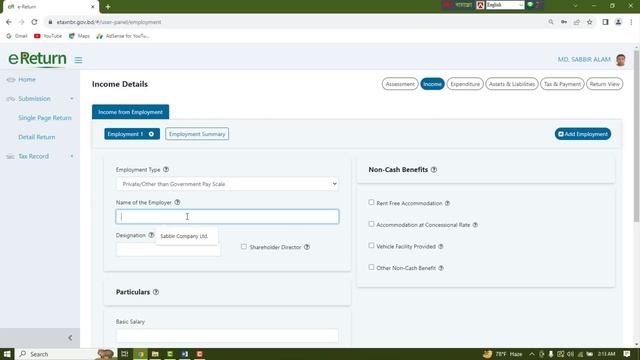This screenshot has height=360, width=640.
Task: Open Single Page Return link
Action: [x=45, y=118]
